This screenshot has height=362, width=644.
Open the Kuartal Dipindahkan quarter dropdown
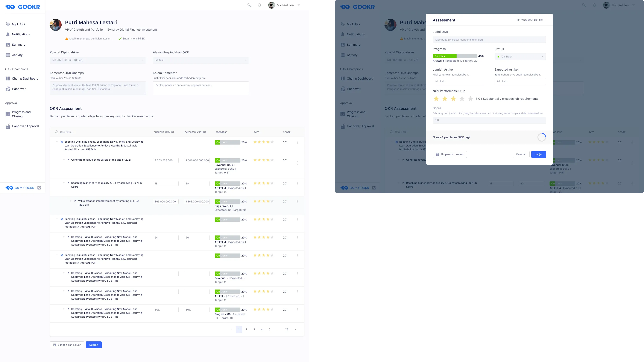pyautogui.click(x=97, y=60)
